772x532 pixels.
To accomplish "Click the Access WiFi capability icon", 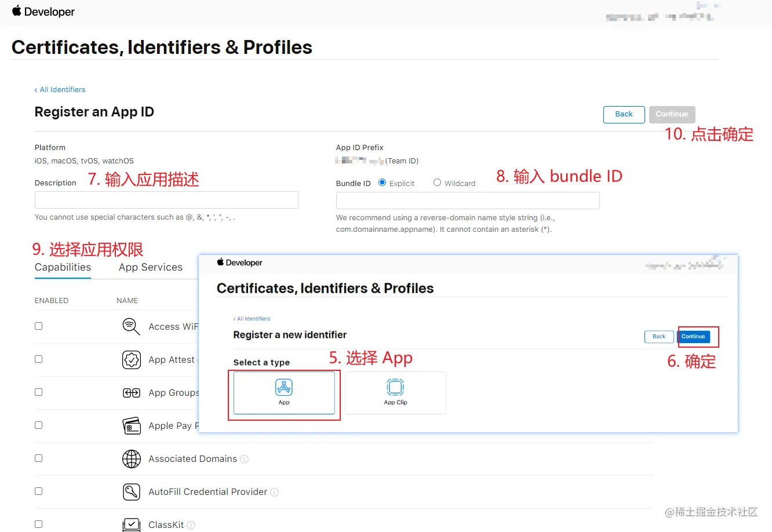I will 132,326.
